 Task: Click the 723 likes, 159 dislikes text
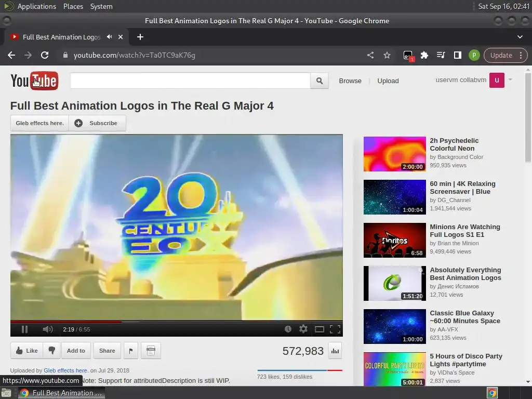coord(284,377)
